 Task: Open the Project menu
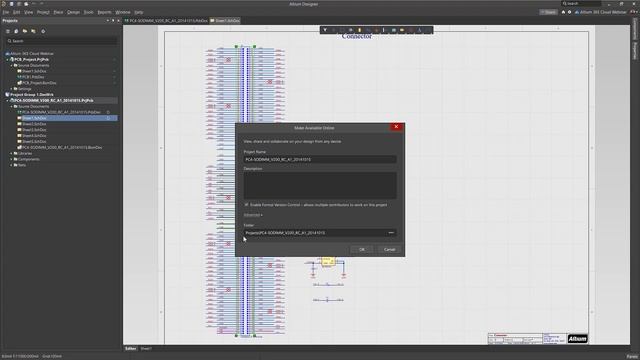click(x=43, y=12)
